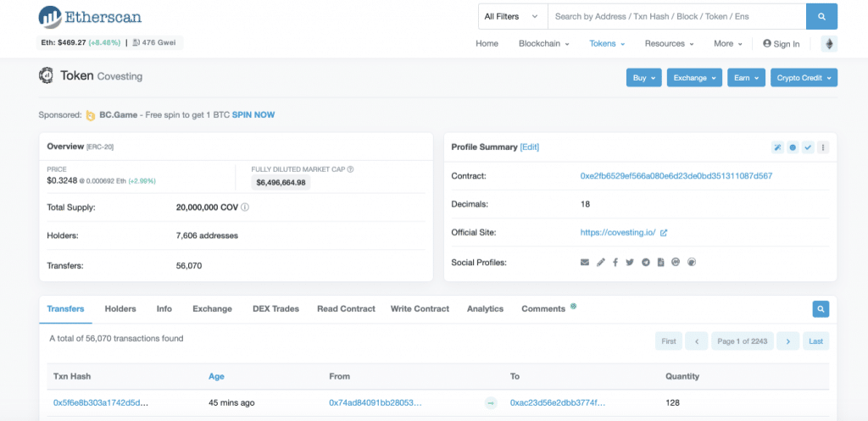Select the Transfers tab
Viewport: 868px width, 421px height.
pos(66,308)
